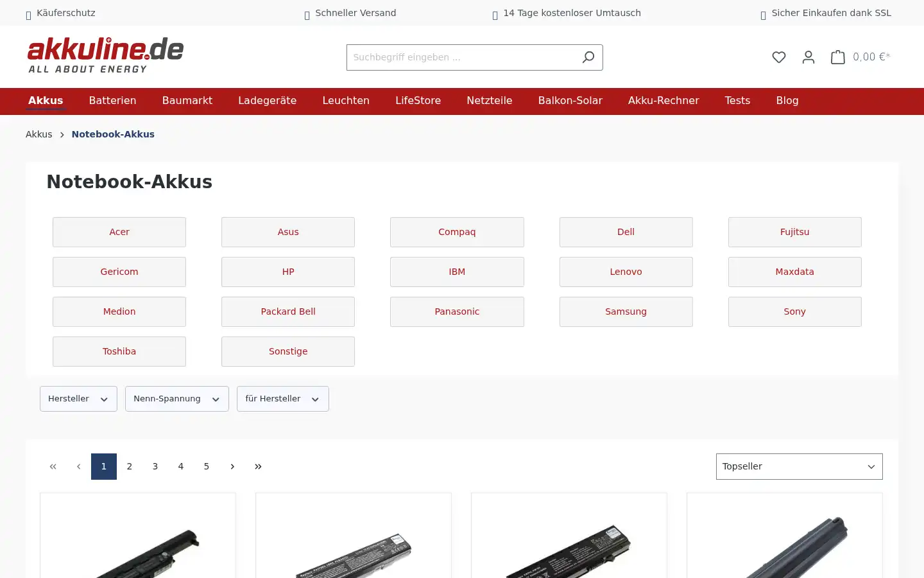
Task: Open the Ladegeräte menu item
Action: pos(268,101)
